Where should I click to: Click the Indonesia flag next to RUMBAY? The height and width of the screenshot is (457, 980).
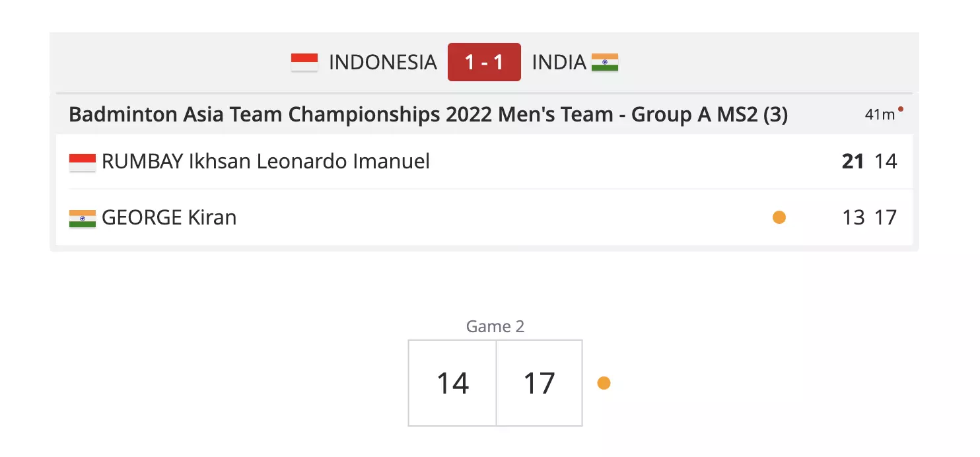pyautogui.click(x=83, y=162)
